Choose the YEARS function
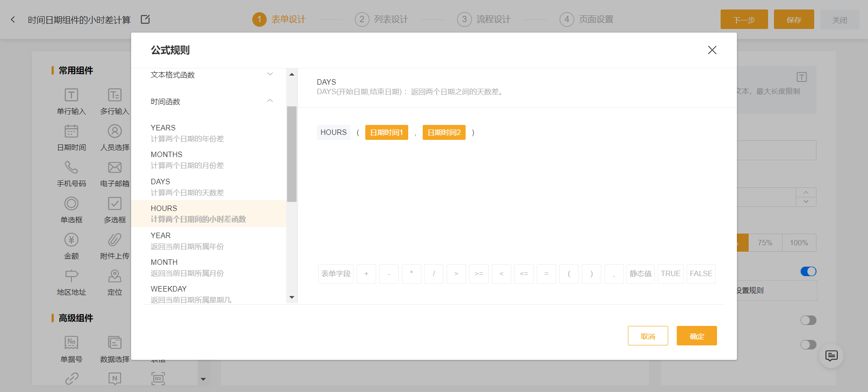Screen dimensions: 868x392 tap(208, 133)
